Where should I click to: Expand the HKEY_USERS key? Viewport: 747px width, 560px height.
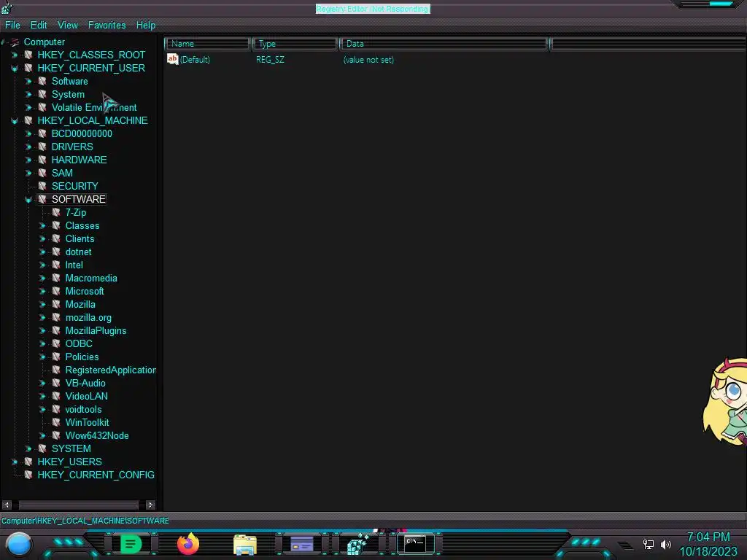15,462
